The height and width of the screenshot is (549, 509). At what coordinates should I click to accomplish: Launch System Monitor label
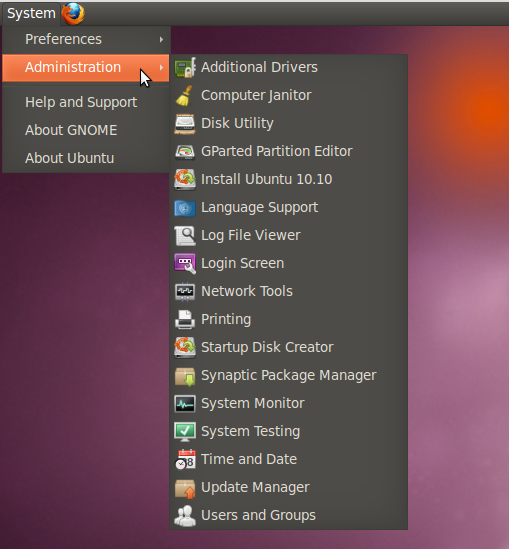253,403
